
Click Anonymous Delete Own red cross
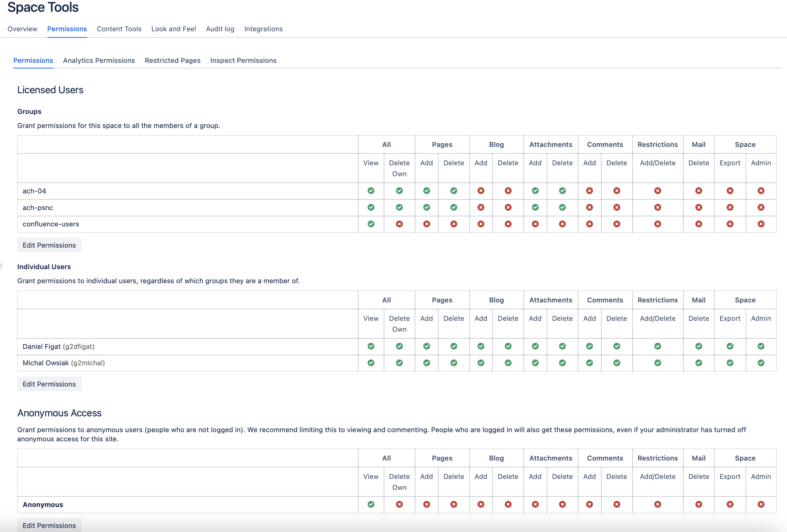399,504
